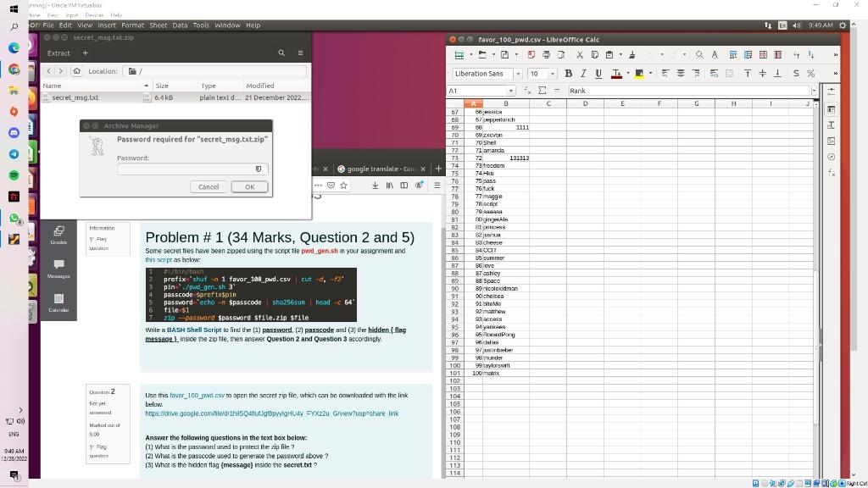Image resolution: width=868 pixels, height=488 pixels.
Task: Toggle Center Horizontally in Calc toolbar
Action: click(681, 74)
